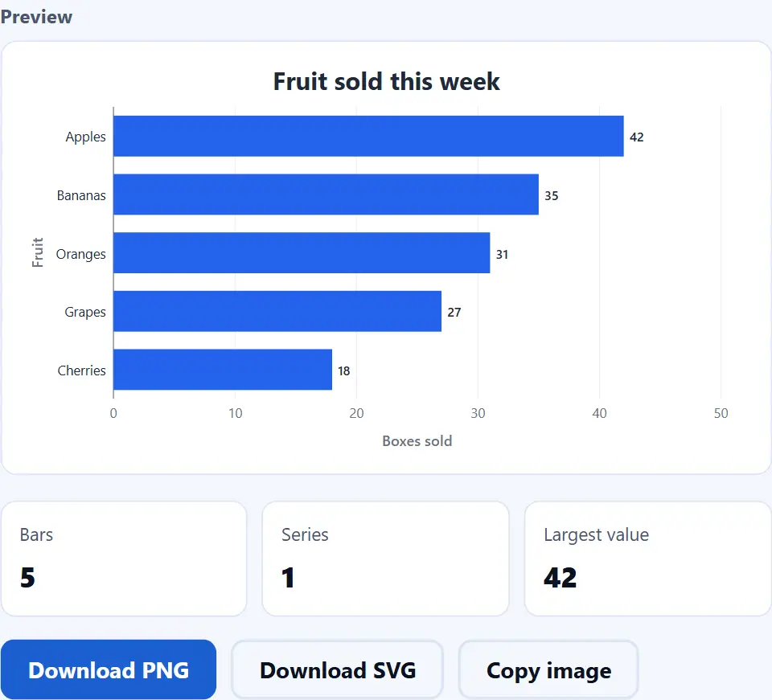Click the Apples category label

(86, 137)
